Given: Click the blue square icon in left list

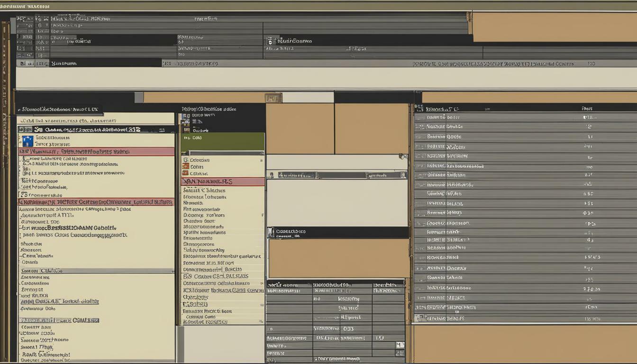Looking at the screenshot, I should pyautogui.click(x=27, y=141).
